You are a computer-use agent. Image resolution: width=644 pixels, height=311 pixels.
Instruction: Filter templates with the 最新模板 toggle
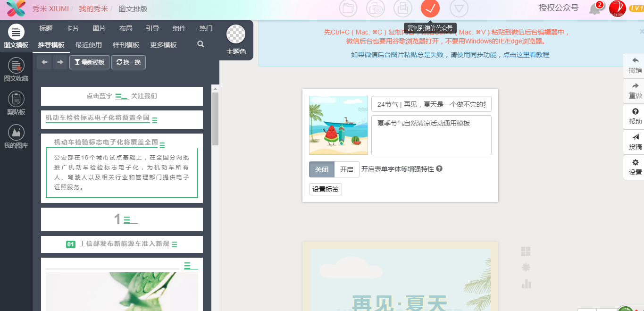click(x=89, y=62)
